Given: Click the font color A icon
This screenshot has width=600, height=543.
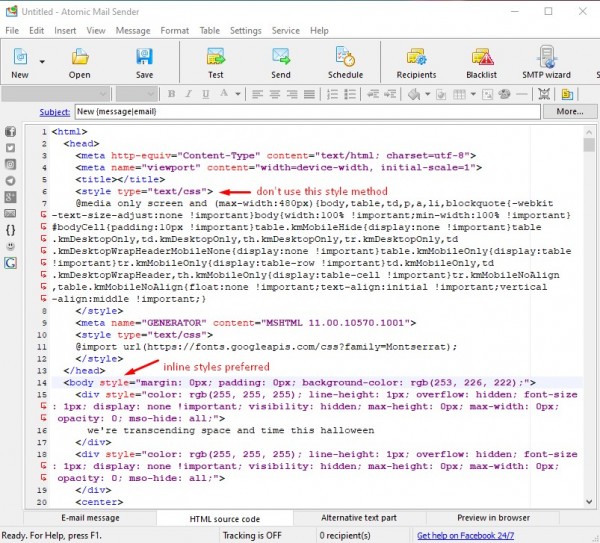Looking at the screenshot, I should [x=224, y=93].
